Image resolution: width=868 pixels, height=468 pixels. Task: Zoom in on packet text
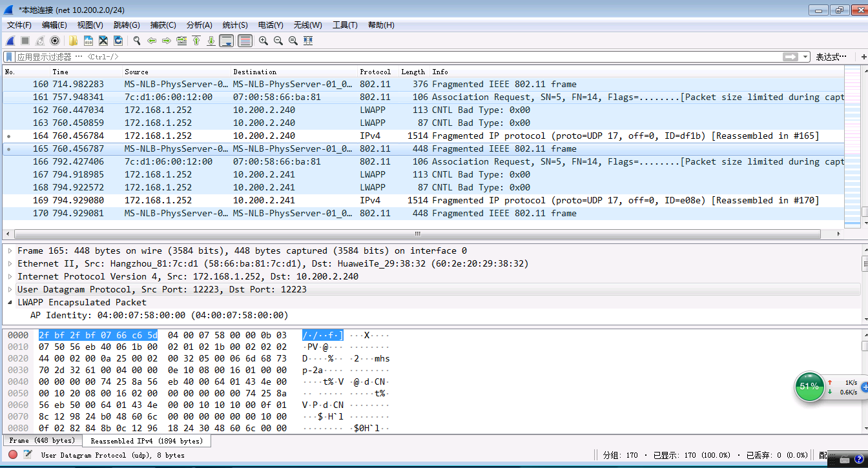pos(263,41)
